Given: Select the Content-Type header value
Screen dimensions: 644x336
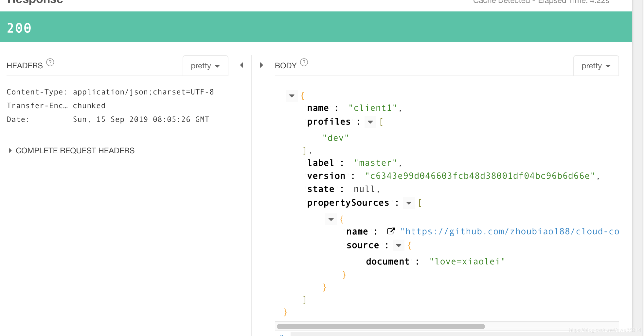Looking at the screenshot, I should point(143,92).
